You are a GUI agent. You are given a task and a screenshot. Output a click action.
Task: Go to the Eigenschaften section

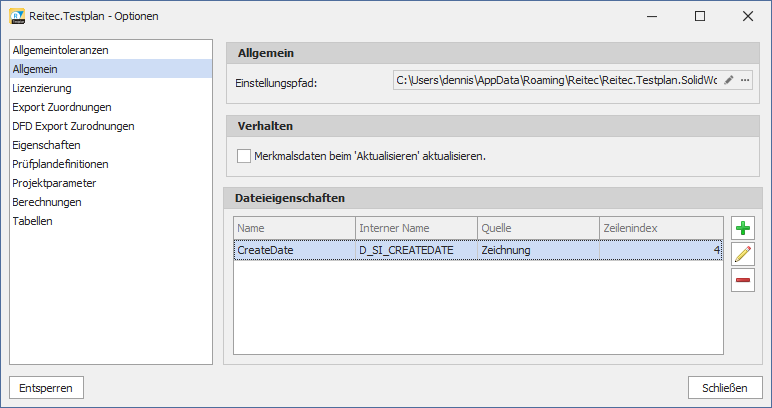point(46,145)
